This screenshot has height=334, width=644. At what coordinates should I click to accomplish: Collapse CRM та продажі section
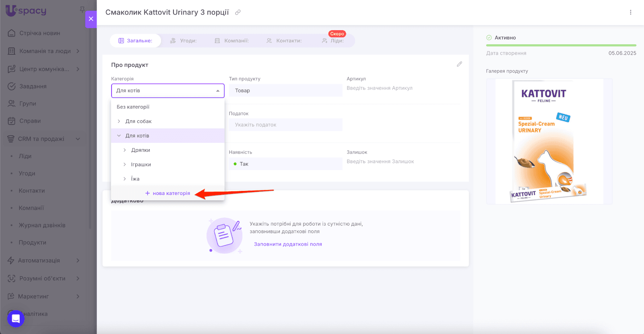pyautogui.click(x=78, y=139)
